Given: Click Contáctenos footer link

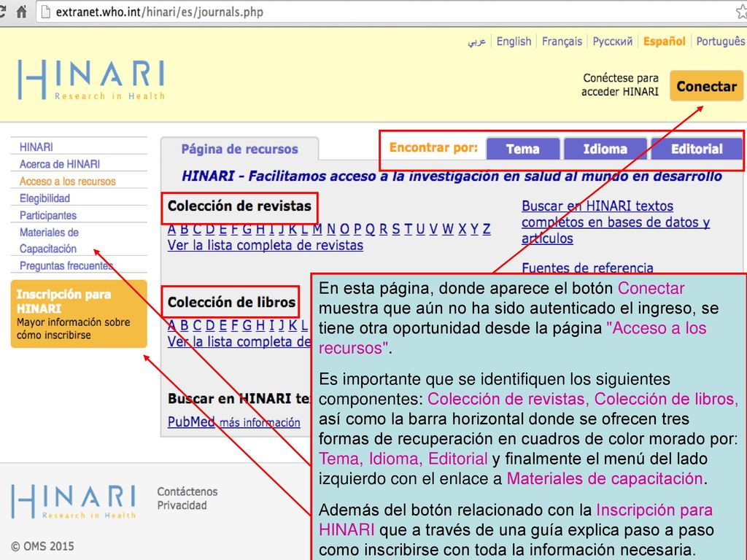Looking at the screenshot, I should [x=187, y=491].
